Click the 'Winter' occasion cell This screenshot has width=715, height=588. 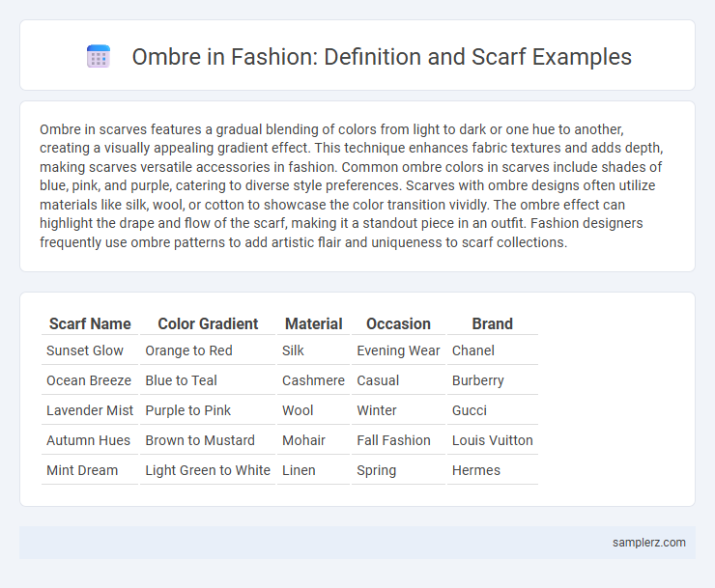click(398, 410)
